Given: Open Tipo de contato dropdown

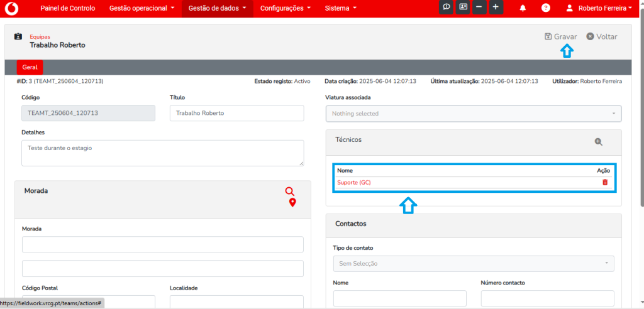Looking at the screenshot, I should 474,263.
